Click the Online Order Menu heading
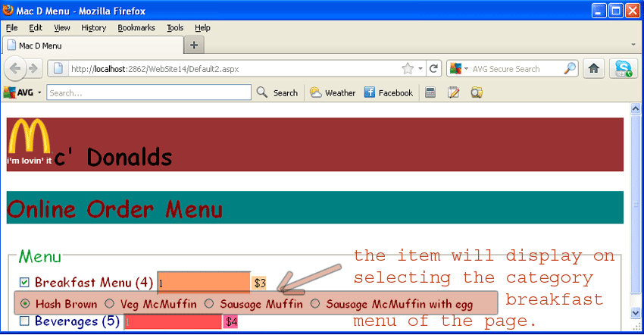Screen dimensions: 644x335 115,209
